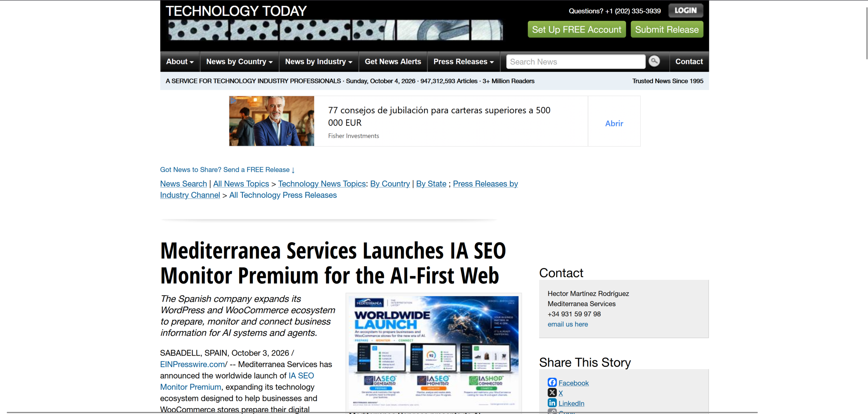Click the By State link
Viewport: 868px width, 414px height.
pos(431,184)
